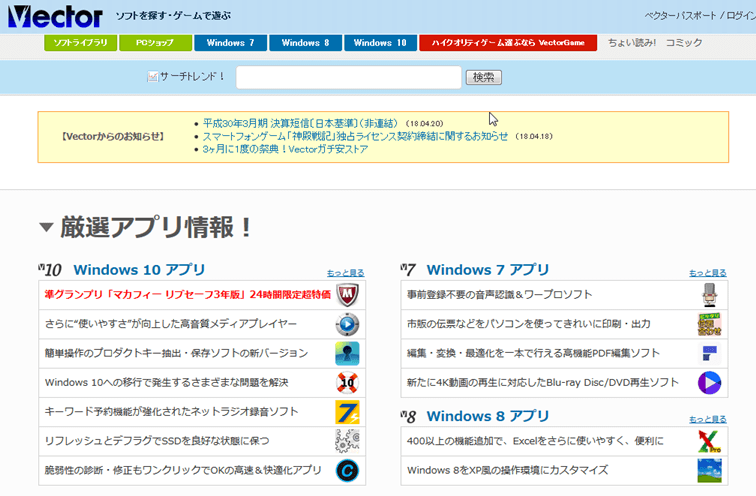Open the Blu-ray Disc/DVD再生ソフト article
This screenshot has height=496, width=756.
(542, 383)
